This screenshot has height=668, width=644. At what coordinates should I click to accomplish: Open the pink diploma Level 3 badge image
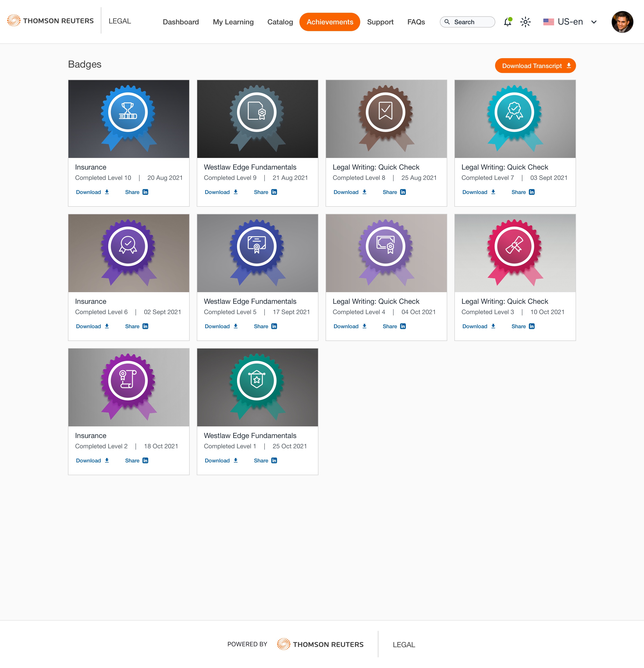515,253
